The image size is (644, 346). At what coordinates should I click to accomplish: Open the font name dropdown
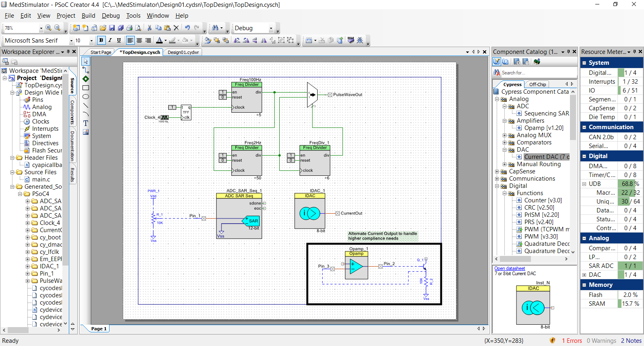[x=71, y=41]
